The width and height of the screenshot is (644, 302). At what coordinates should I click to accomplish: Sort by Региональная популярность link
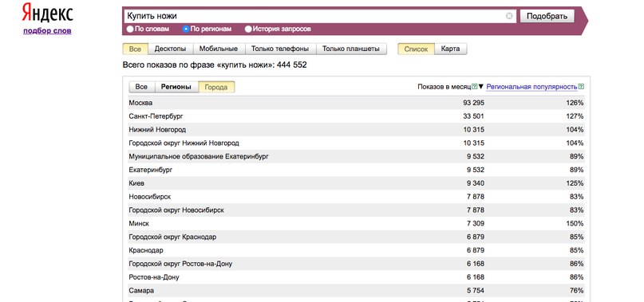pyautogui.click(x=531, y=87)
